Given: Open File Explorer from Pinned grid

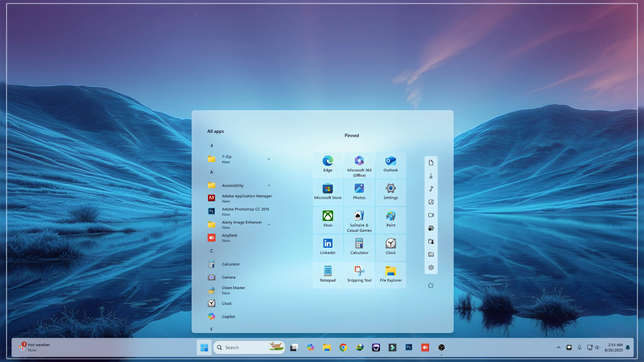Looking at the screenshot, I should click(x=391, y=275).
